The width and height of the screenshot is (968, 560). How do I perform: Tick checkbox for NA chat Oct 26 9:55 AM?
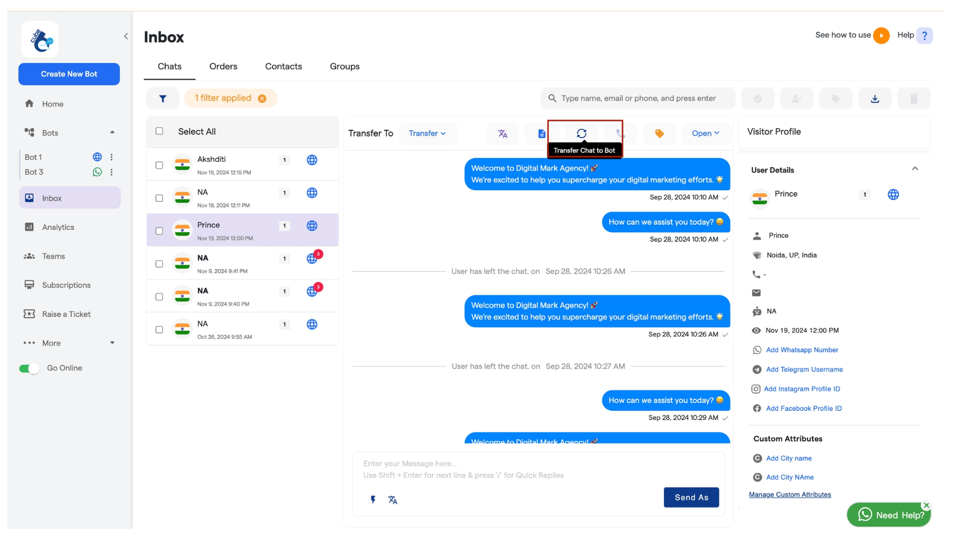(x=159, y=330)
